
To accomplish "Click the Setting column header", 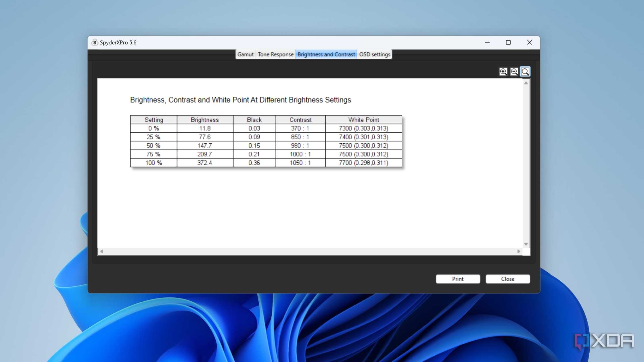I will (154, 120).
